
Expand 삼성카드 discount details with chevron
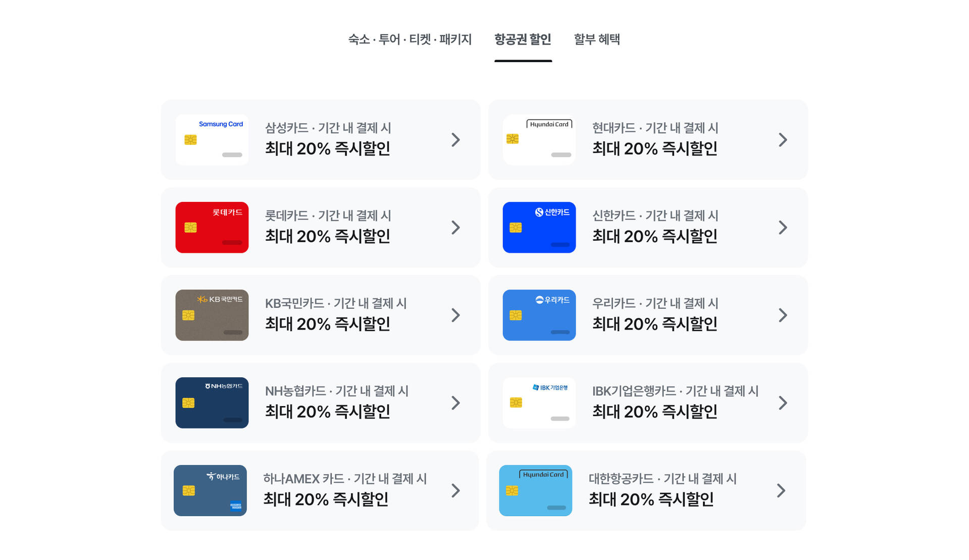tap(455, 140)
